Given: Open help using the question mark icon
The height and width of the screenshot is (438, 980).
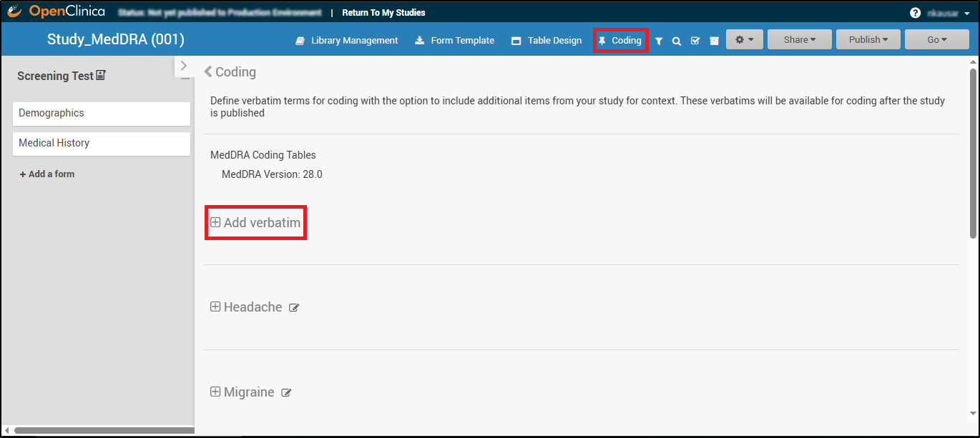Looking at the screenshot, I should click(x=915, y=13).
